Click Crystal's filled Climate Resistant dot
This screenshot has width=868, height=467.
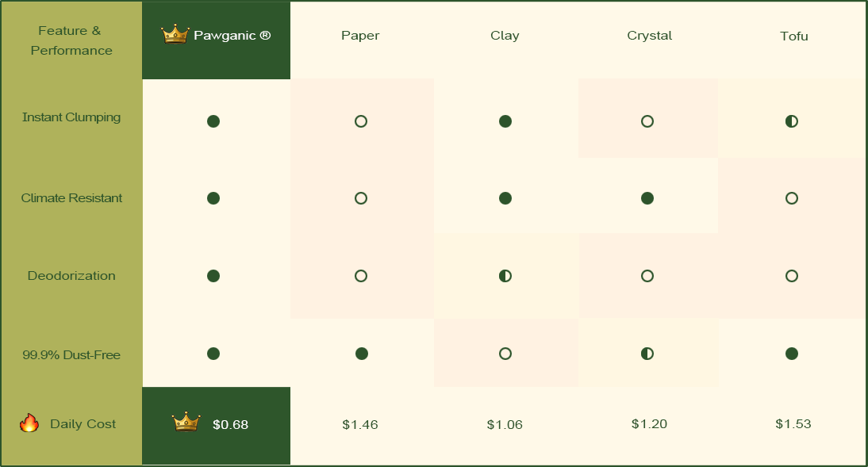tap(647, 198)
